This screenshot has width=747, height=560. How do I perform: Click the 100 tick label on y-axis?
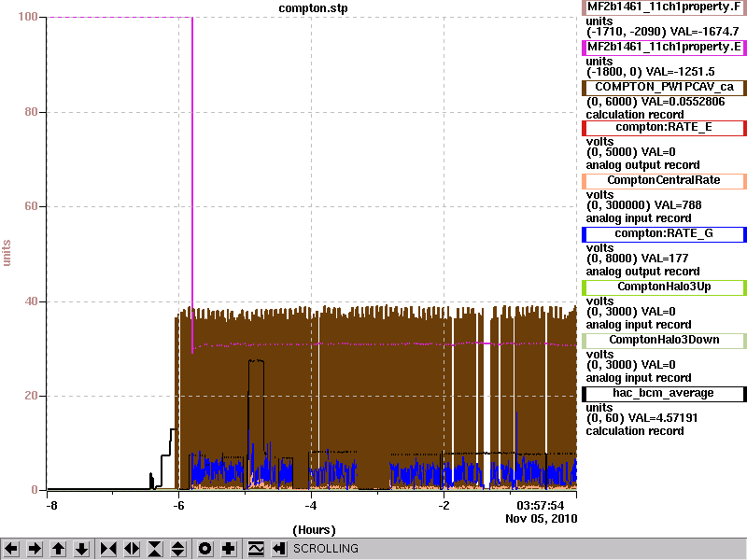28,17
